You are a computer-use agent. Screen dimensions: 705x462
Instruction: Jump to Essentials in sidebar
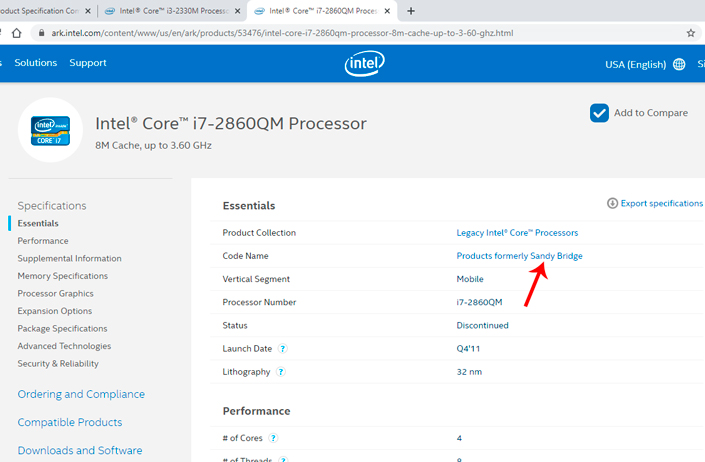[38, 223]
